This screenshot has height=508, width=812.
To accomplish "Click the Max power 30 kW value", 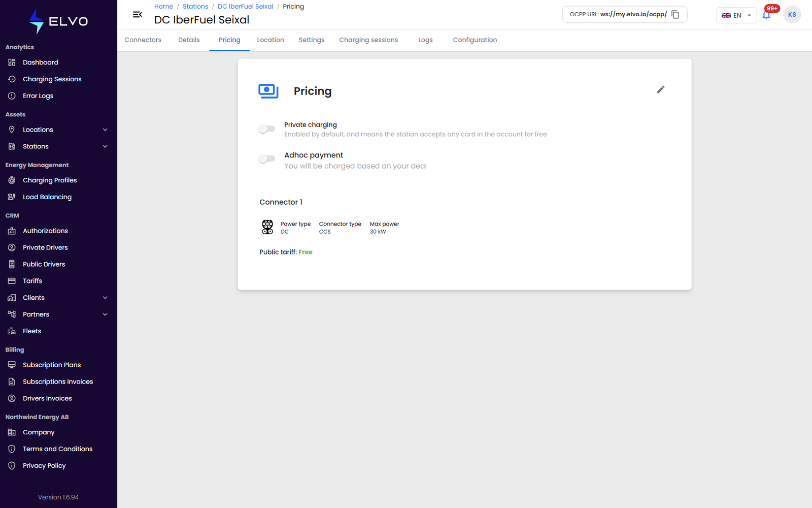I will 378,232.
